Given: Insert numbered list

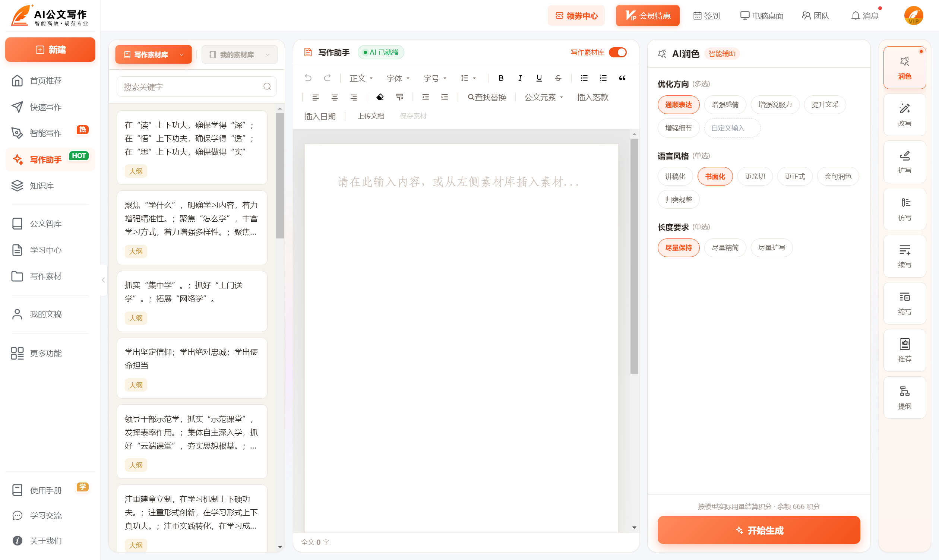Looking at the screenshot, I should [x=603, y=78].
